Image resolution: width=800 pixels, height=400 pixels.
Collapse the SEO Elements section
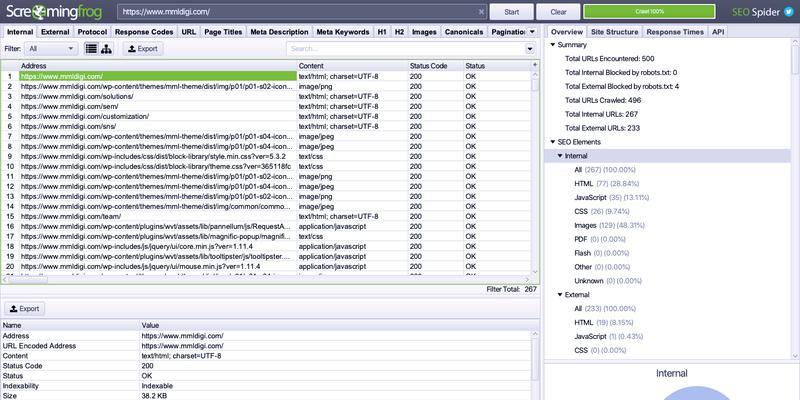(553, 142)
